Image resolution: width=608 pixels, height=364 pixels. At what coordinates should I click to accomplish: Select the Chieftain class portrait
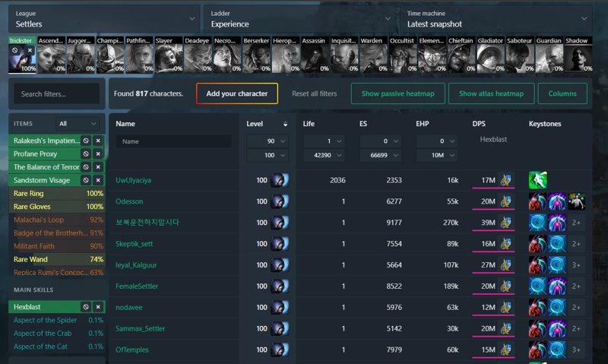pyautogui.click(x=461, y=55)
